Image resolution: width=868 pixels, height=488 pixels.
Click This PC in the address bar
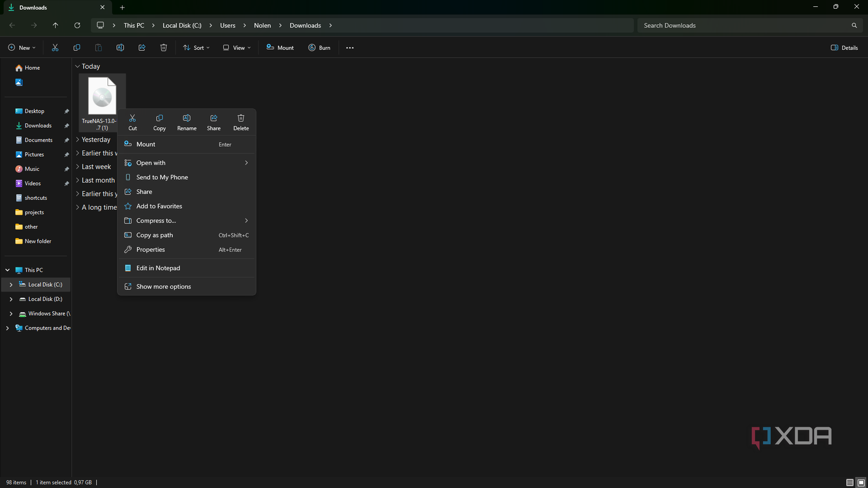[x=134, y=25]
